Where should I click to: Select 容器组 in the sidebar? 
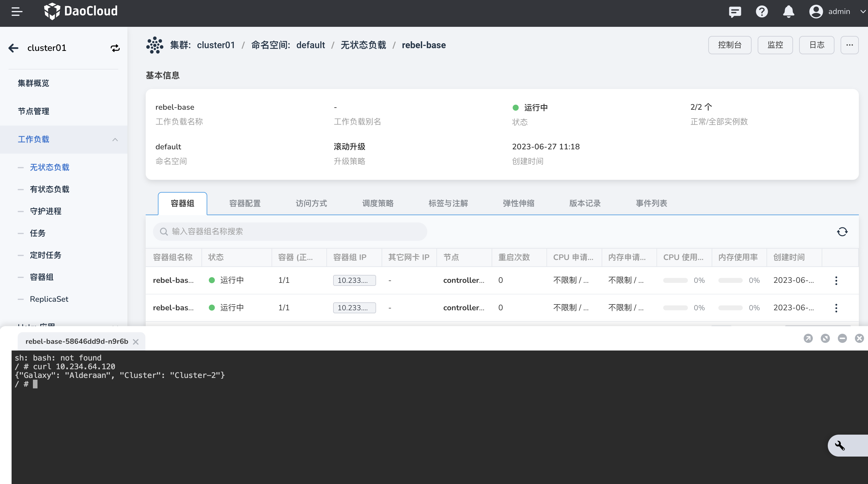tap(41, 277)
